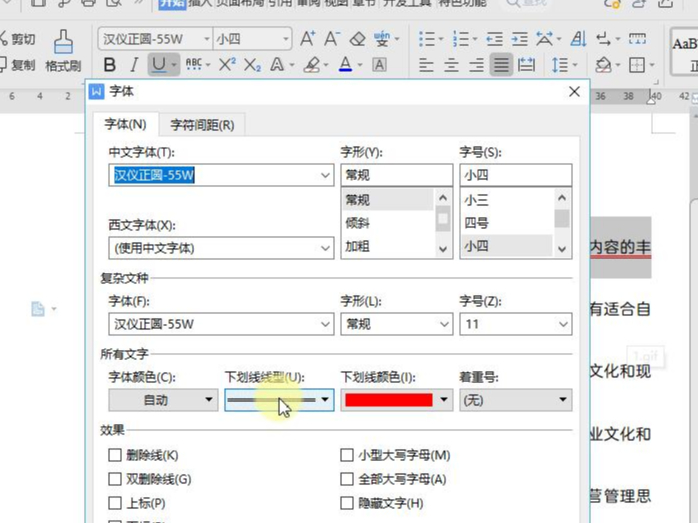The width and height of the screenshot is (698, 523).
Task: Insert a bulleted list
Action: [x=426, y=39]
